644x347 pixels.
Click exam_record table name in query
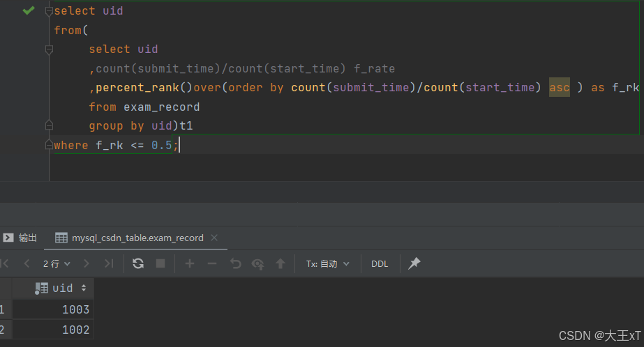click(x=161, y=107)
